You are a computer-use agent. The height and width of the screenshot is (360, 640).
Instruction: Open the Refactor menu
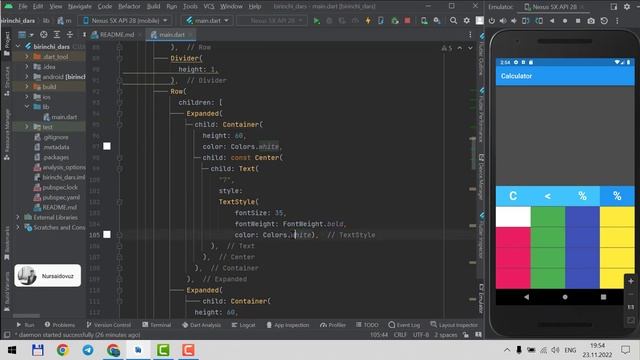click(129, 7)
